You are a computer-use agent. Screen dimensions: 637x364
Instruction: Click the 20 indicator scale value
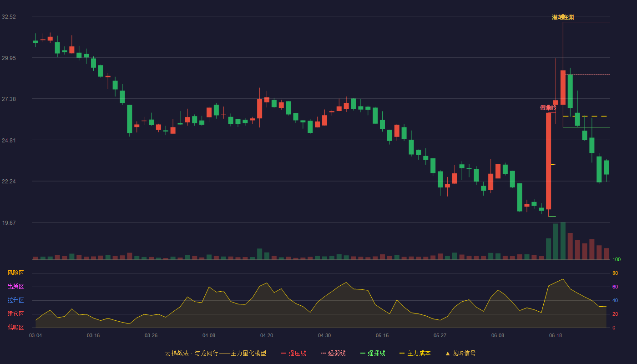point(615,314)
